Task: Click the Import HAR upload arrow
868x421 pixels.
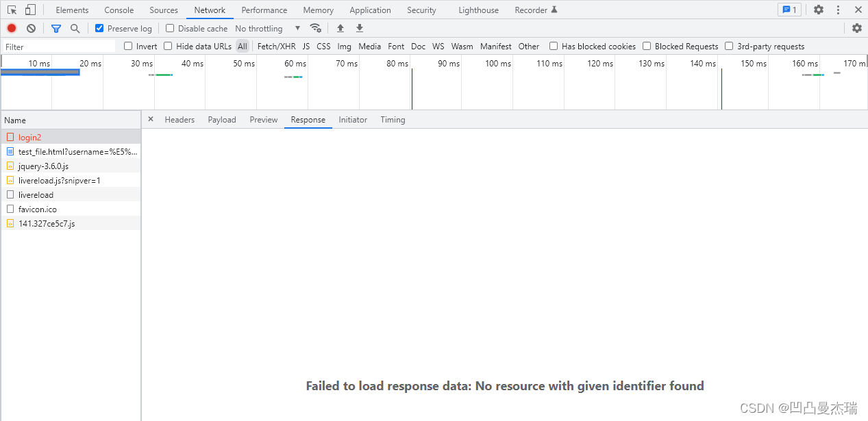Action: pos(340,29)
